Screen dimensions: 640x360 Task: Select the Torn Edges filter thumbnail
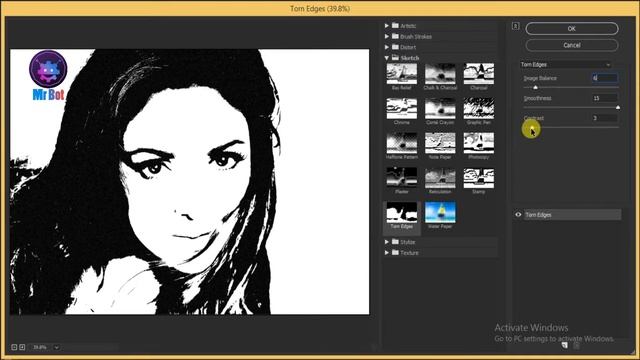402,212
